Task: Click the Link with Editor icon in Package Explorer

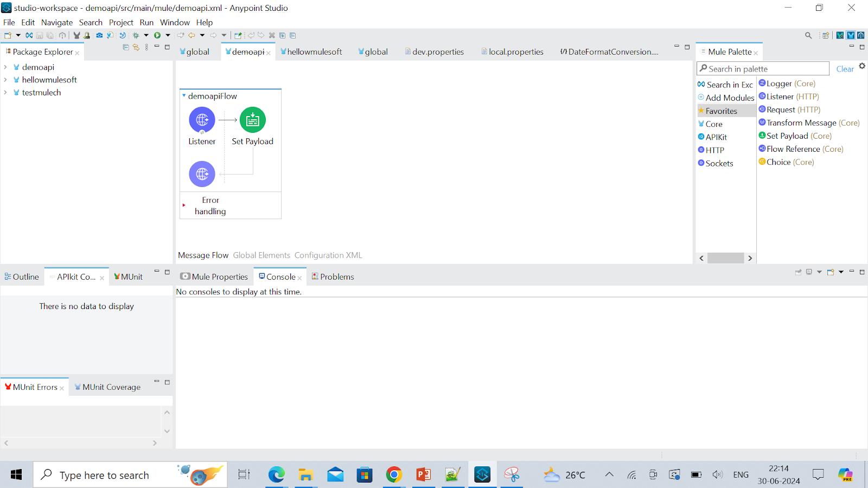Action: (136, 47)
